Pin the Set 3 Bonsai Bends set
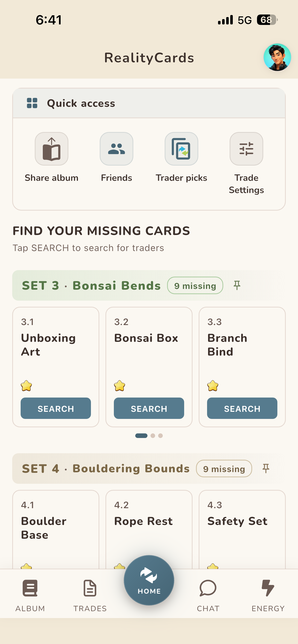The height and width of the screenshot is (644, 298). click(x=237, y=285)
